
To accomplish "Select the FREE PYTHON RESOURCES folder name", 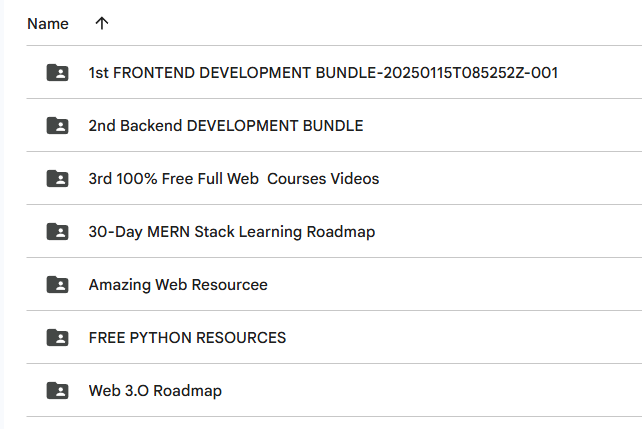I will pyautogui.click(x=187, y=338).
